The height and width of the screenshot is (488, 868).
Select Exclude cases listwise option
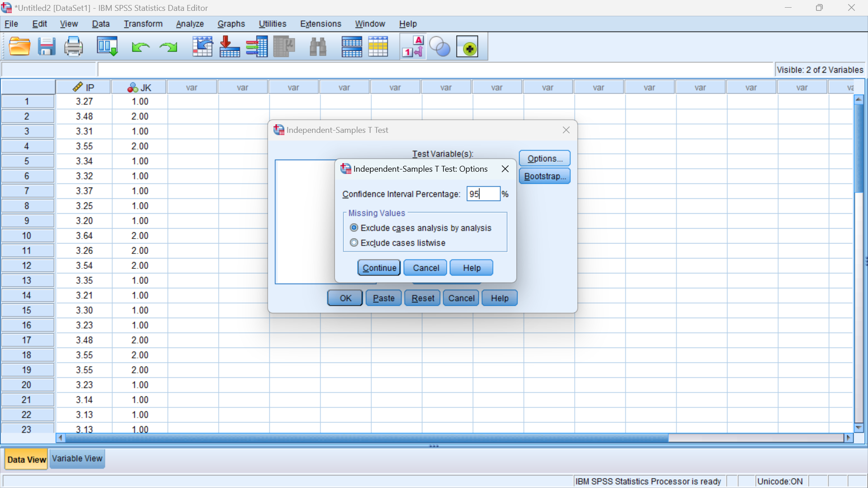click(398, 243)
